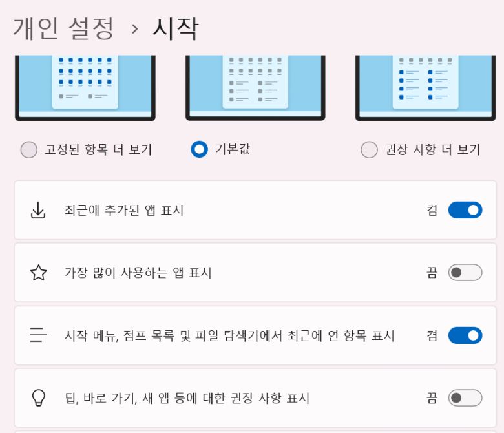Image resolution: width=504 pixels, height=433 pixels.
Task: Enable the tips and recommendations switch
Action: [x=465, y=397]
